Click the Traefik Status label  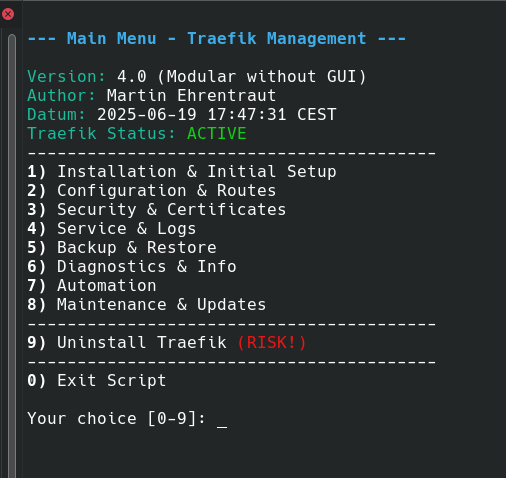click(101, 134)
